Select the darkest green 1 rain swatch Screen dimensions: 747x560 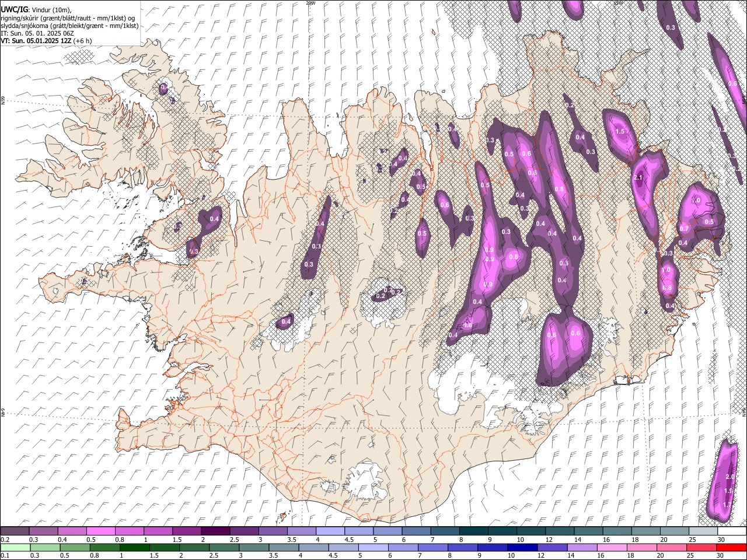point(135,547)
